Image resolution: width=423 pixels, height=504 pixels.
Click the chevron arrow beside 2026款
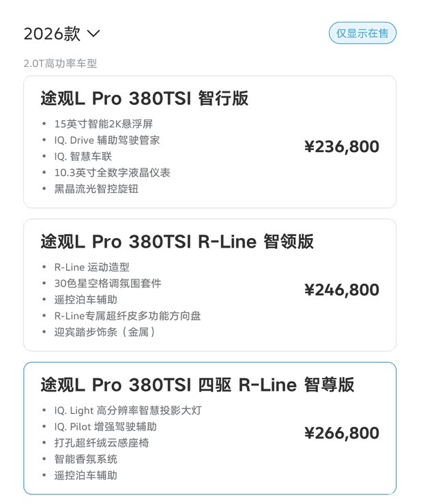click(x=93, y=33)
